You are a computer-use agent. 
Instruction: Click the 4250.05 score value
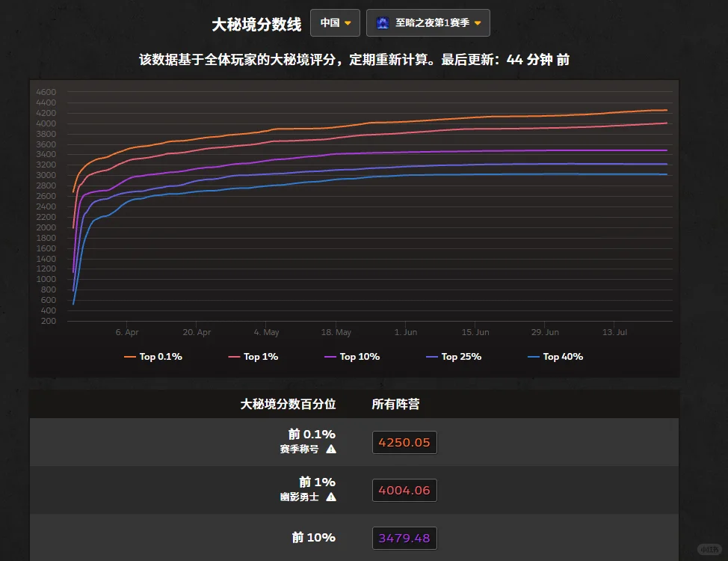[404, 443]
